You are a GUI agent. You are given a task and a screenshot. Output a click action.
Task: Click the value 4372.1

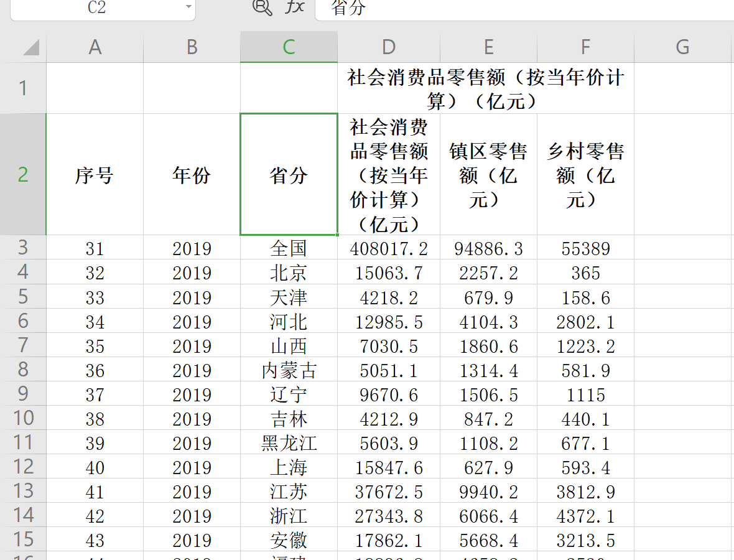pos(585,516)
